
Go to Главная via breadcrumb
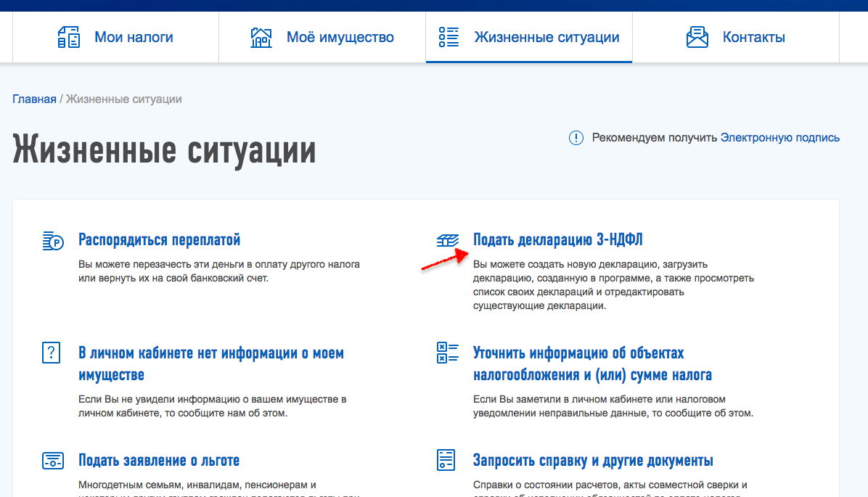(34, 99)
